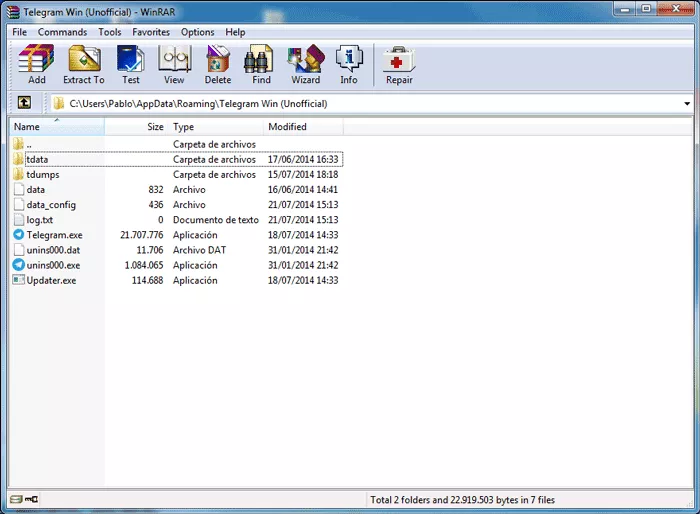Show archive Info
Viewport: 700px width, 514px height.
click(x=349, y=64)
